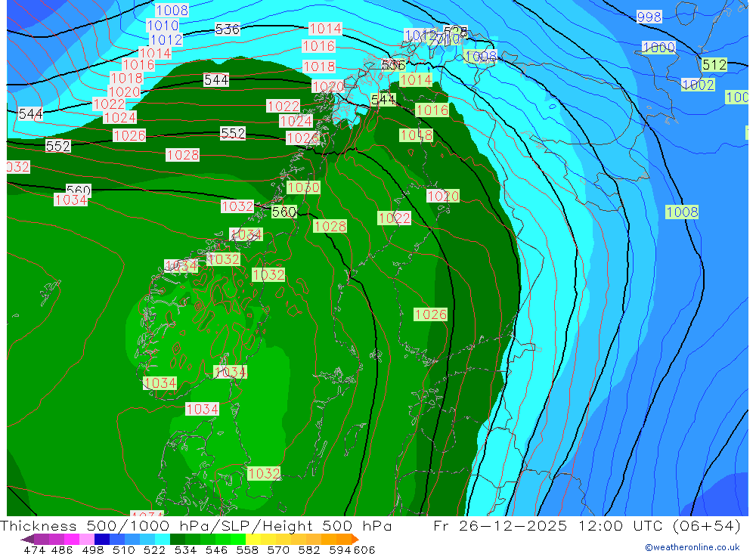Click the chart title 'Thickness 500/1000 hPa/SLP/Height 500 hPa'

(x=196, y=526)
